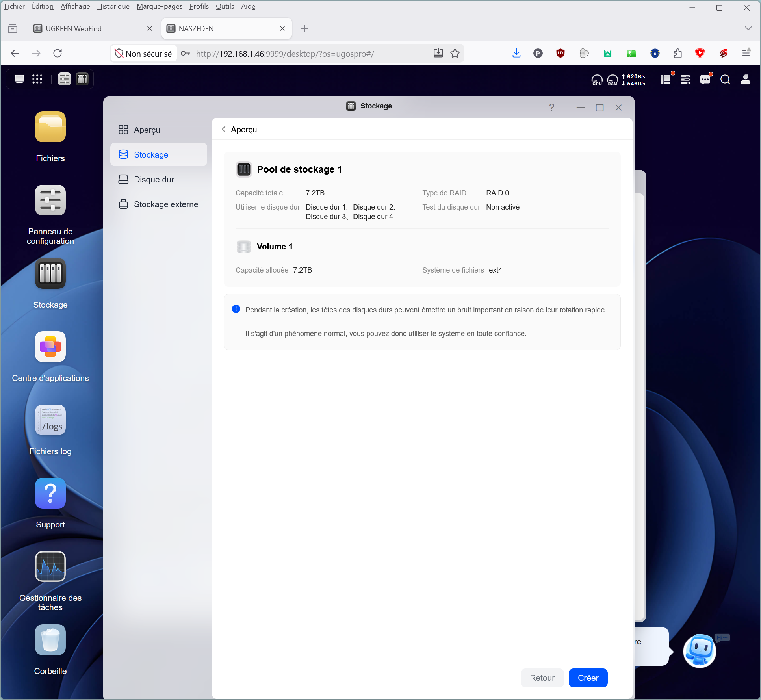Open Panneau de configuration desktop icon
The height and width of the screenshot is (700, 761).
[50, 200]
